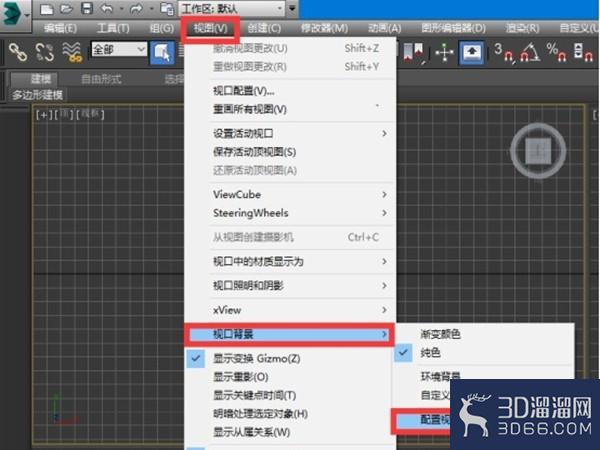This screenshot has height=450, width=600.
Task: Select 纯色 solid background option
Action: 484,353
